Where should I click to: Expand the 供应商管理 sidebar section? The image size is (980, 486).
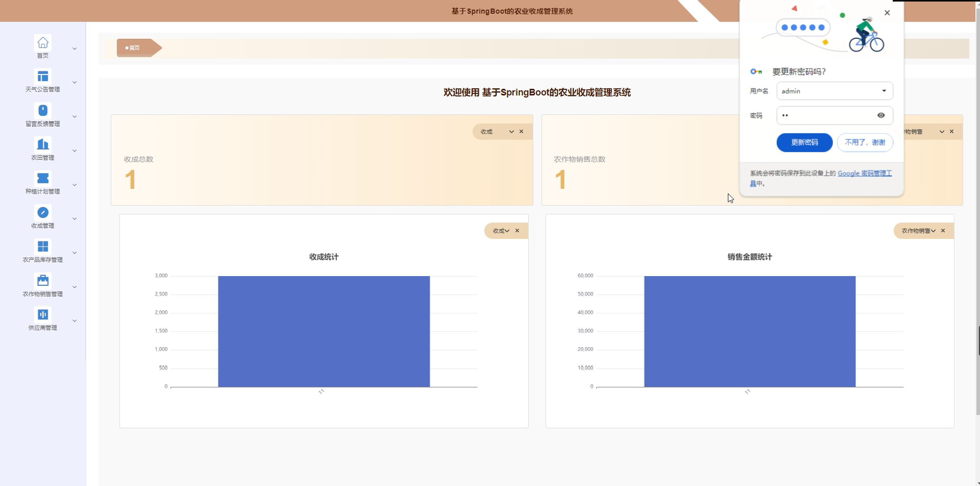(x=75, y=320)
